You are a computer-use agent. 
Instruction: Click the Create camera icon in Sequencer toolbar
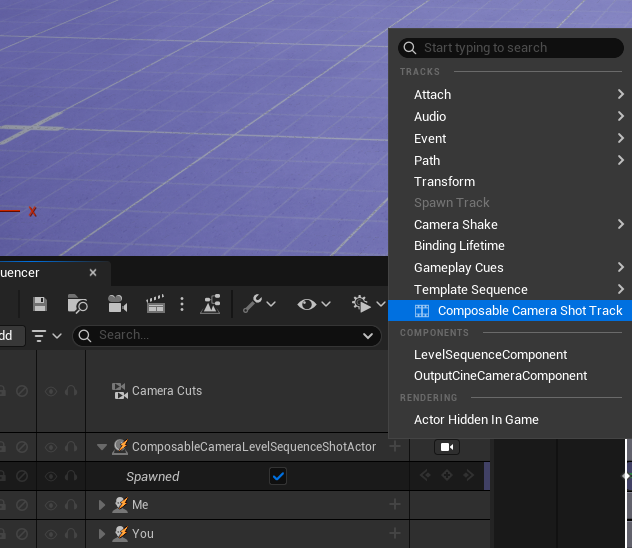click(117, 304)
